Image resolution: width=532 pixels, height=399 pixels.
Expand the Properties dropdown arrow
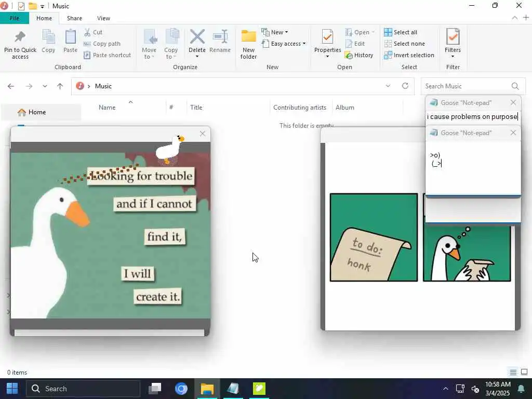tap(327, 57)
